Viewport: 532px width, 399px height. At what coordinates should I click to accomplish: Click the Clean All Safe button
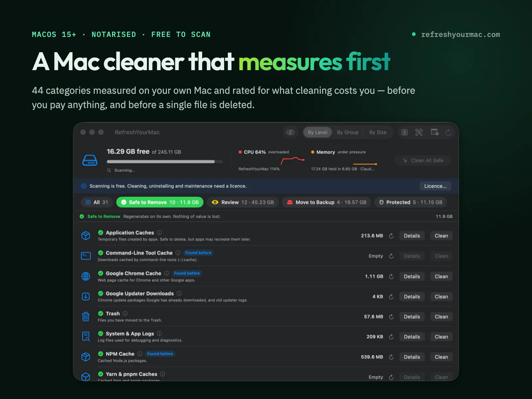point(423,160)
